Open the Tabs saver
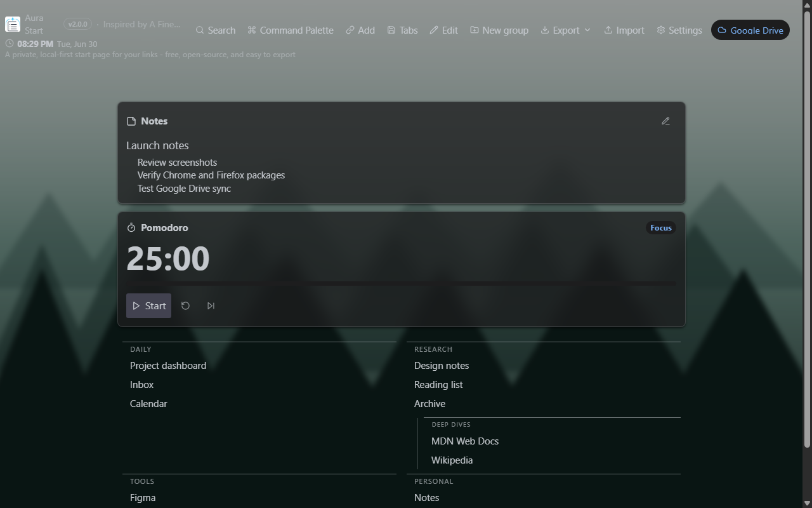 coord(402,30)
